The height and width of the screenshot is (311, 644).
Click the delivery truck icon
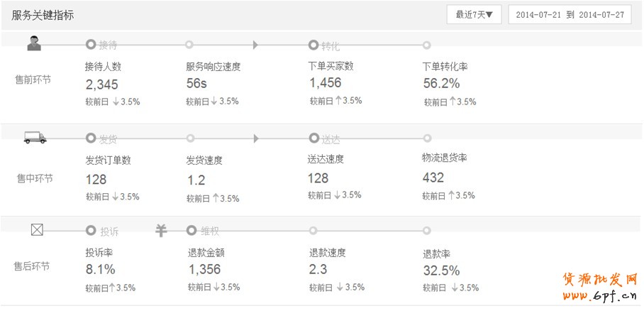pyautogui.click(x=35, y=138)
